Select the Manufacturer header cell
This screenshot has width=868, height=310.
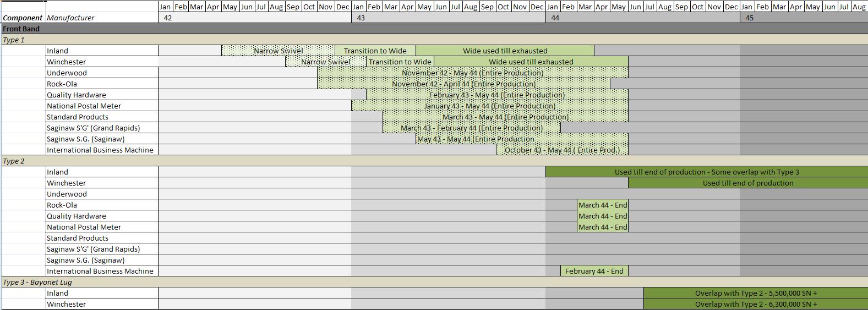point(102,18)
